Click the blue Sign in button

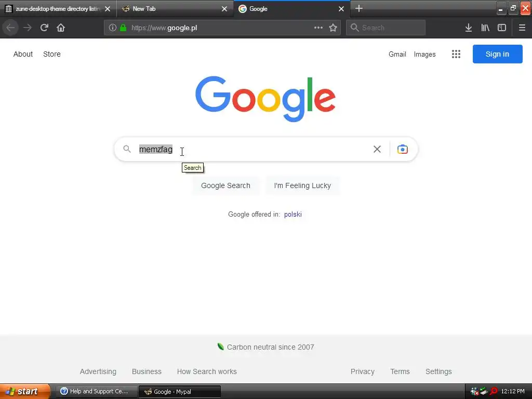[497, 54]
